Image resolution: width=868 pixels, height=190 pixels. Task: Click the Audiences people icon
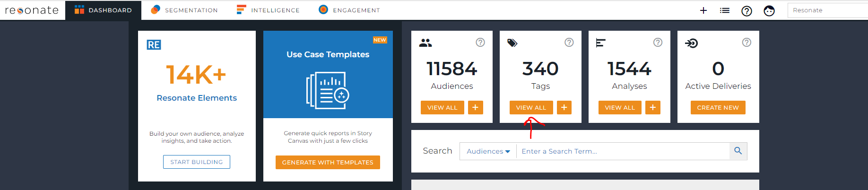coord(425,43)
